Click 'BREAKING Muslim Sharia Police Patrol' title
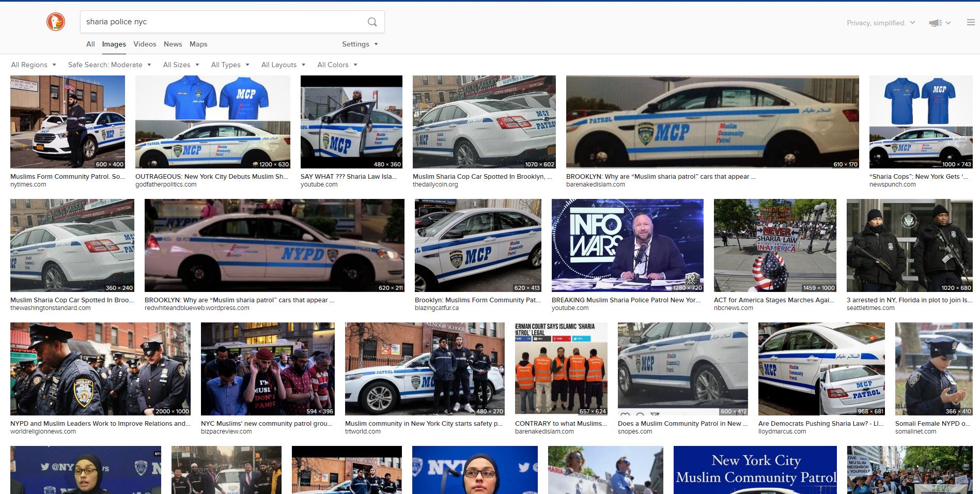The height and width of the screenshot is (494, 980). pos(626,300)
